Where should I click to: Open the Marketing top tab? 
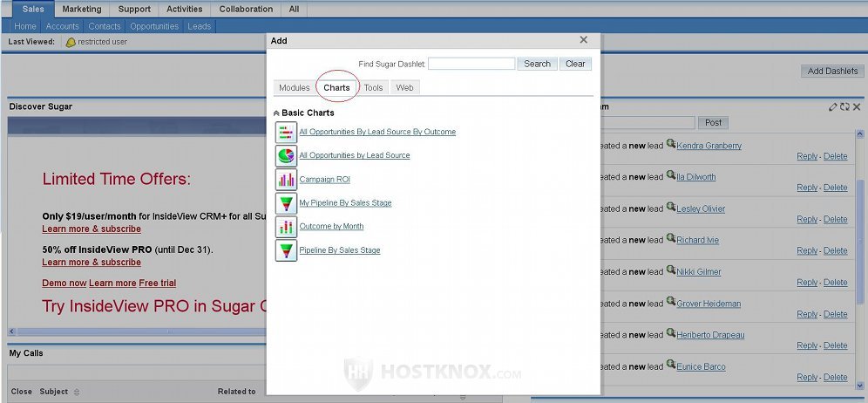point(82,9)
